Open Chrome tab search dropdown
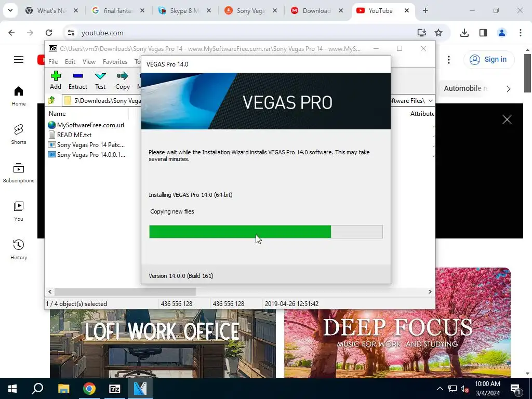This screenshot has height=399, width=532. tap(10, 10)
